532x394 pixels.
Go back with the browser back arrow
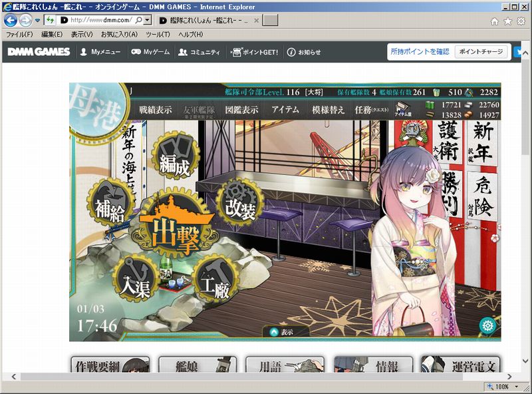click(x=11, y=21)
